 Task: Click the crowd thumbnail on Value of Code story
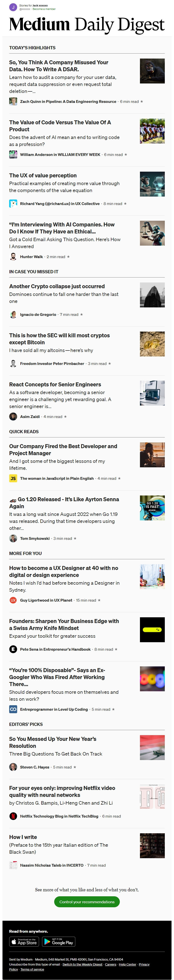pos(152,131)
